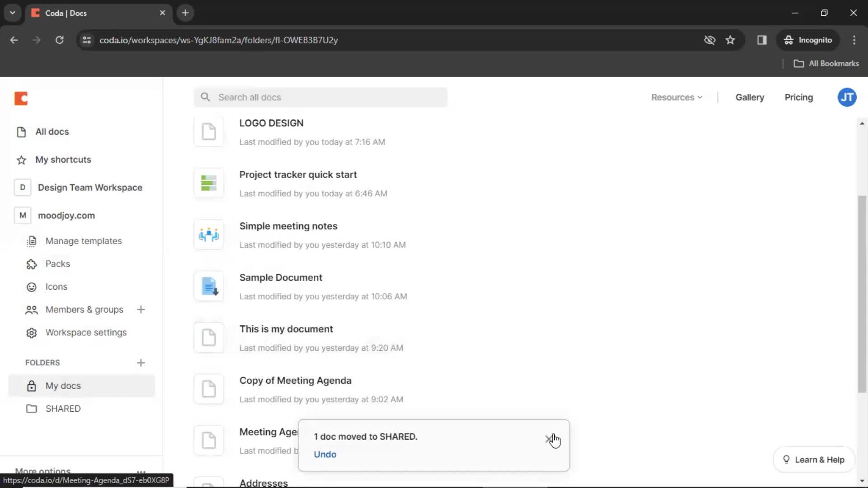
Task: Click Icons section in sidebar
Action: coord(56,286)
